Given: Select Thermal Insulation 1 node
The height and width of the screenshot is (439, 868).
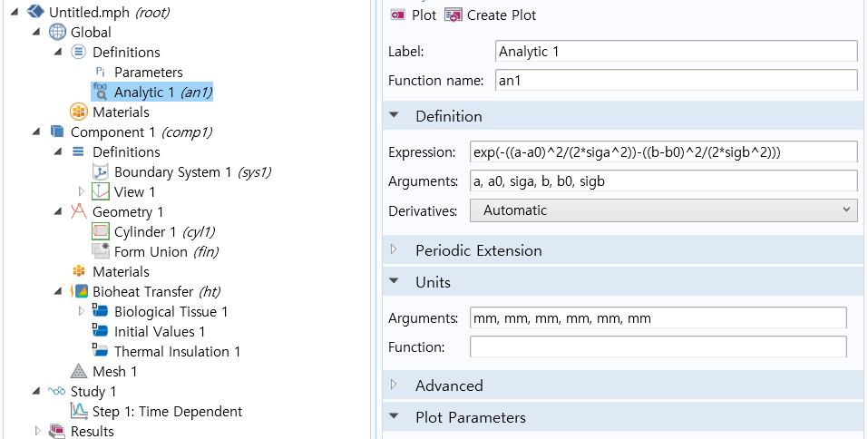Looking at the screenshot, I should [177, 352].
